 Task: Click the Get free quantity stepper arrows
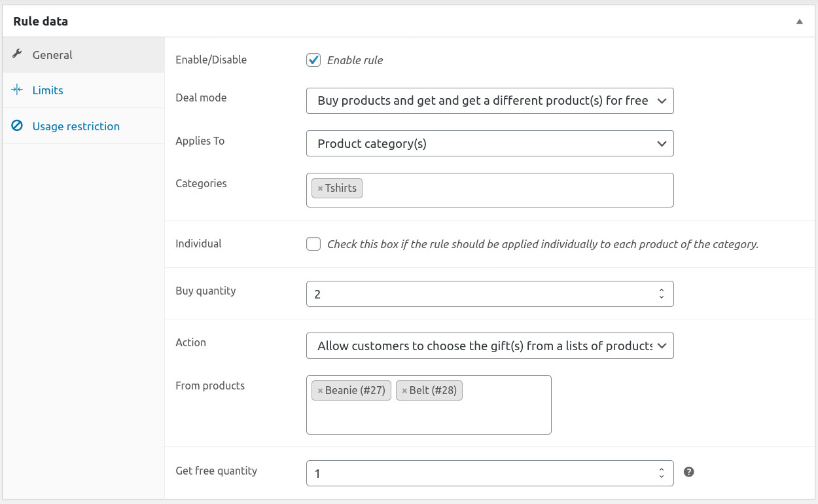662,473
